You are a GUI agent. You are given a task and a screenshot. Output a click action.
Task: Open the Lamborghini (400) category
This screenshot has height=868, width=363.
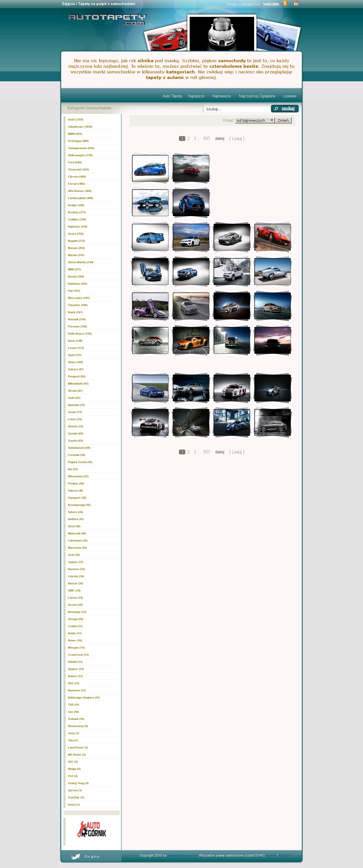tap(80, 198)
